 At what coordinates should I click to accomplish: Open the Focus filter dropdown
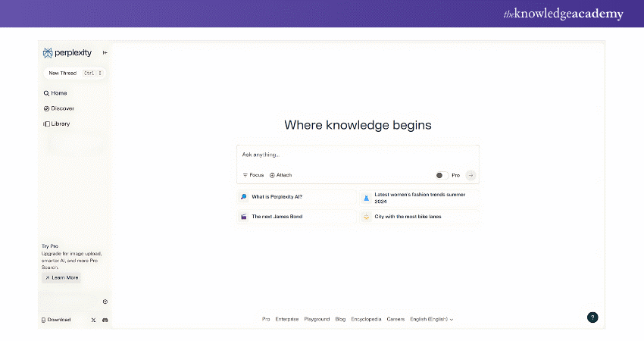coord(253,175)
